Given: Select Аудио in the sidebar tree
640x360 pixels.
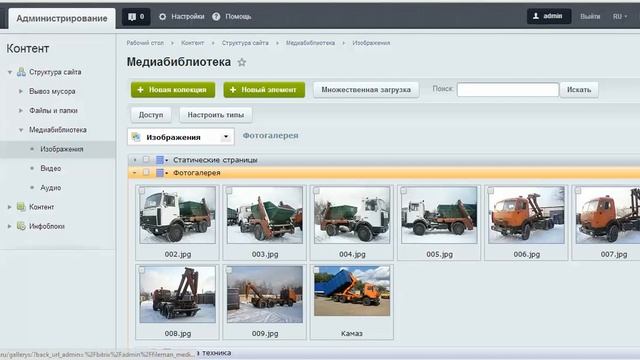Looking at the screenshot, I should [x=51, y=188].
